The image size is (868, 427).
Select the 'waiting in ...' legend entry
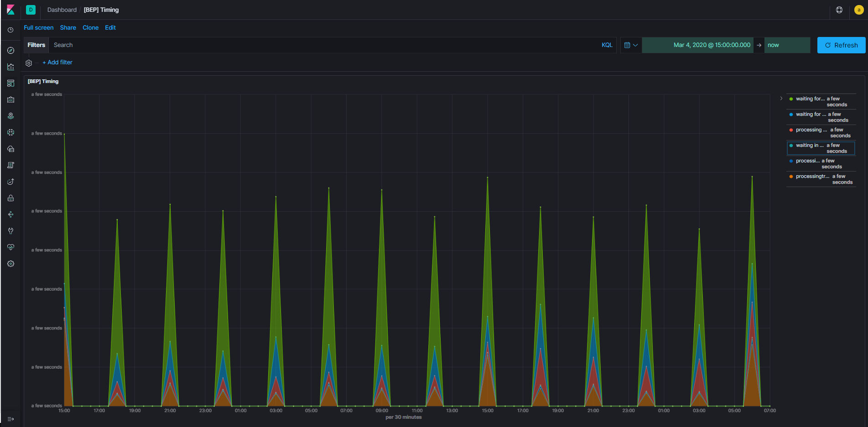click(x=821, y=148)
